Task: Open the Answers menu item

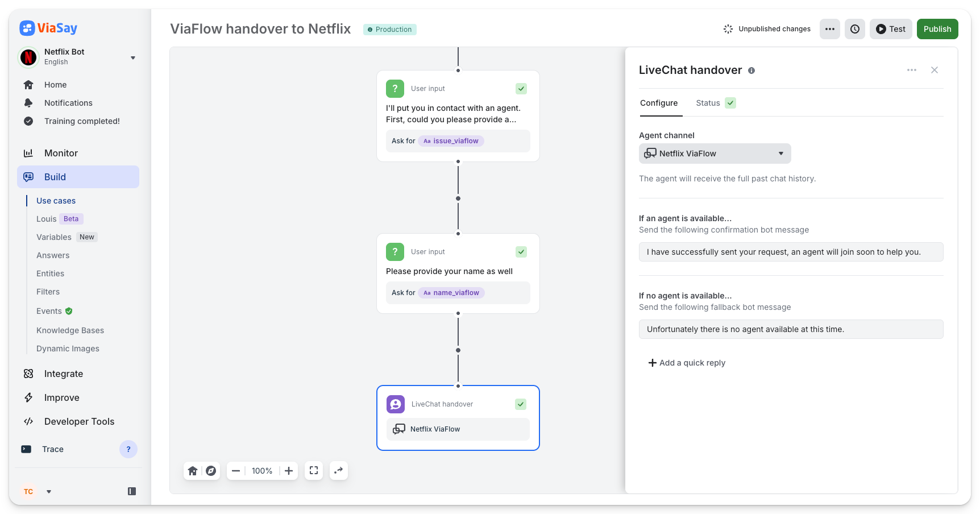Action: coord(53,255)
